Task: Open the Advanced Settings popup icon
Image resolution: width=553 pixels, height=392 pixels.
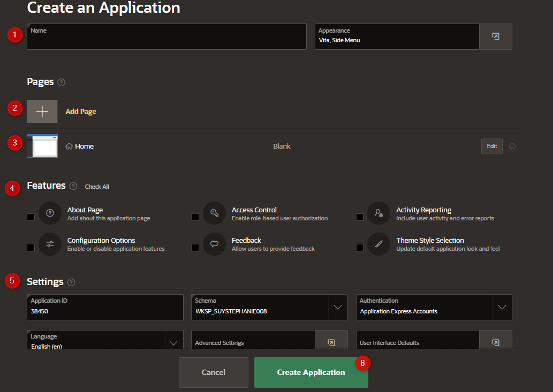Action: (331, 343)
